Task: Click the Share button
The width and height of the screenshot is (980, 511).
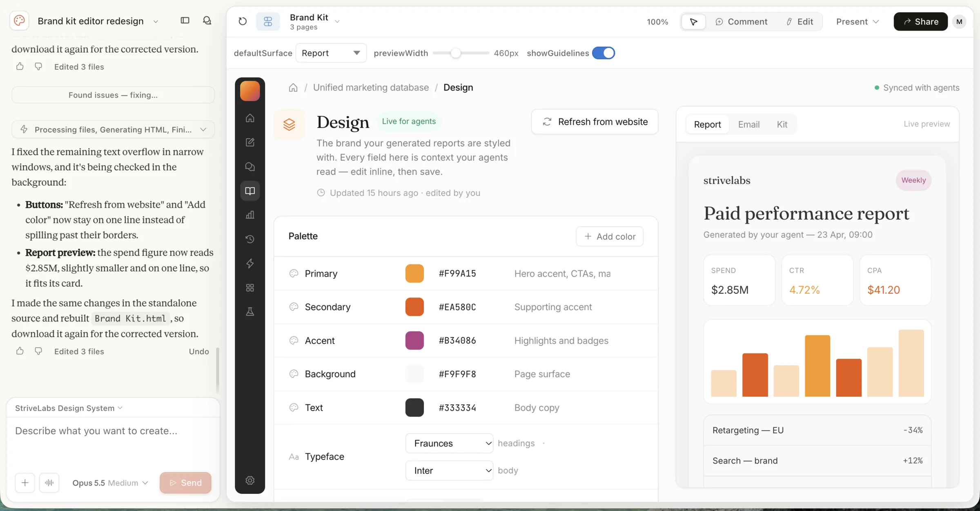Action: [x=920, y=22]
